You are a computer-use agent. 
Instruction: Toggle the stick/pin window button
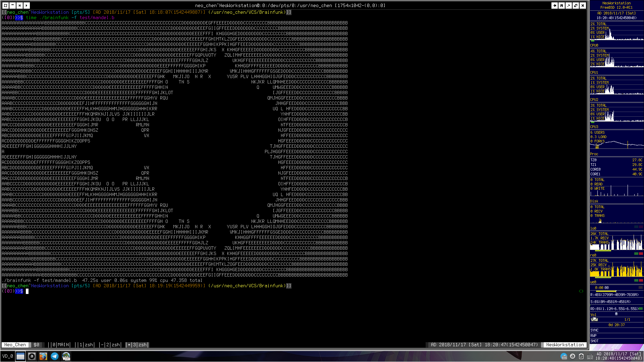coord(554,5)
